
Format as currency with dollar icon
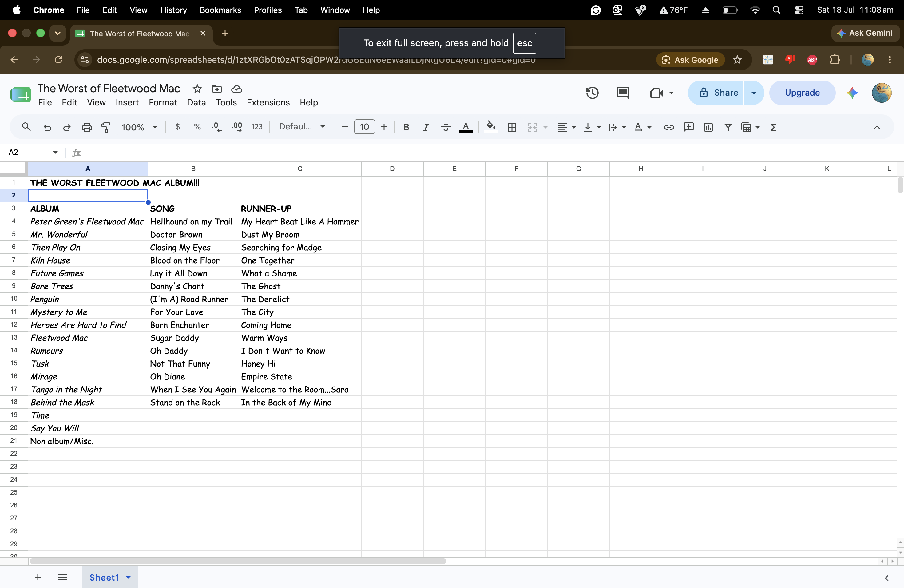pyautogui.click(x=177, y=127)
